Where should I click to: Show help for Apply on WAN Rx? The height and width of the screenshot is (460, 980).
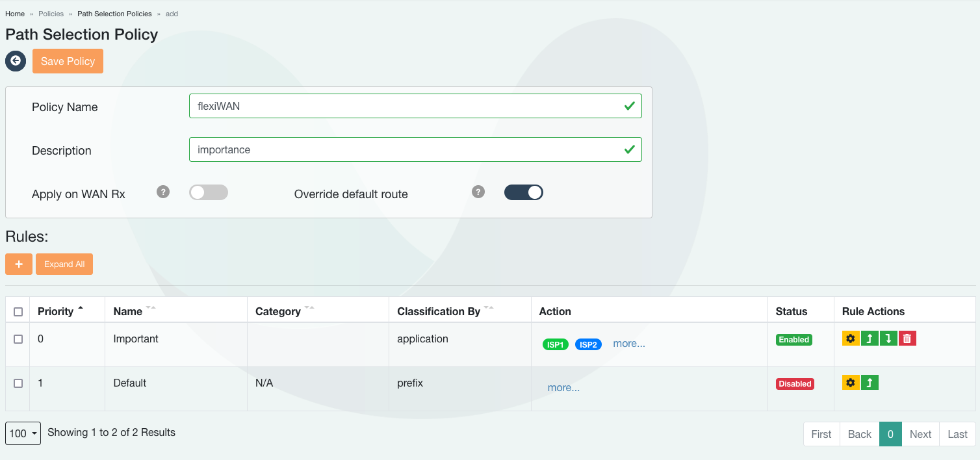163,192
